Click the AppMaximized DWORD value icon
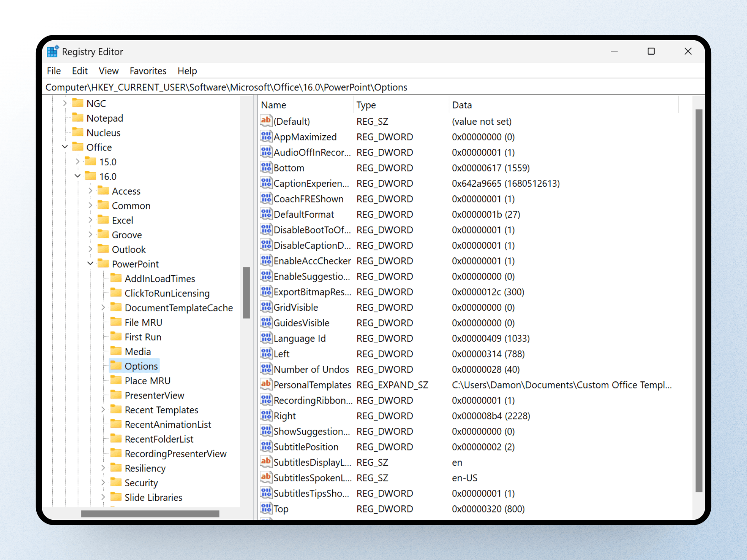 point(266,136)
